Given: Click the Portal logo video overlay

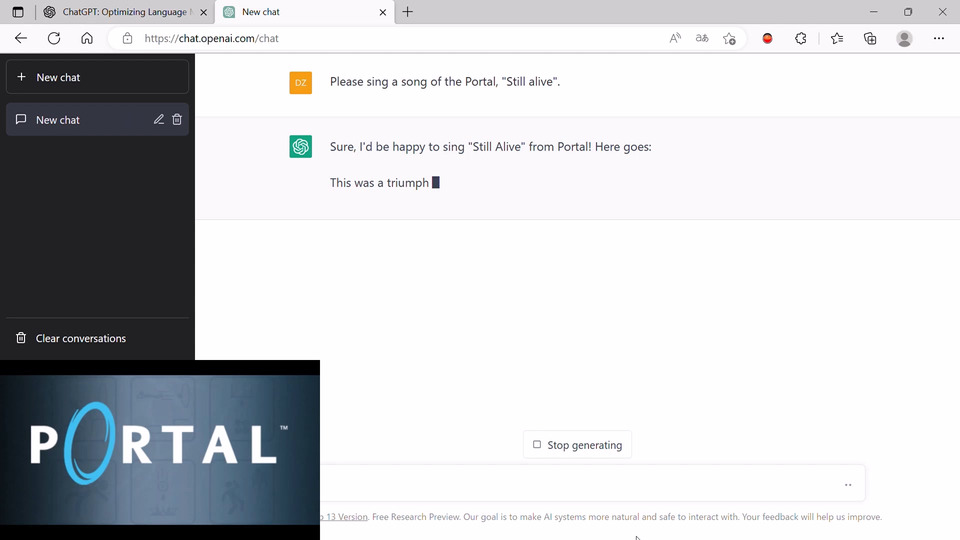Looking at the screenshot, I should 160,450.
